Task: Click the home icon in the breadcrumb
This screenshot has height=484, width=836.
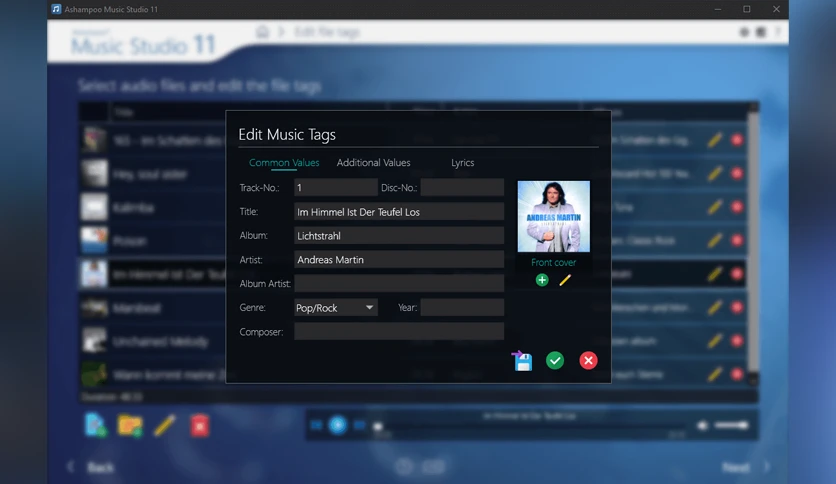Action: tap(262, 32)
